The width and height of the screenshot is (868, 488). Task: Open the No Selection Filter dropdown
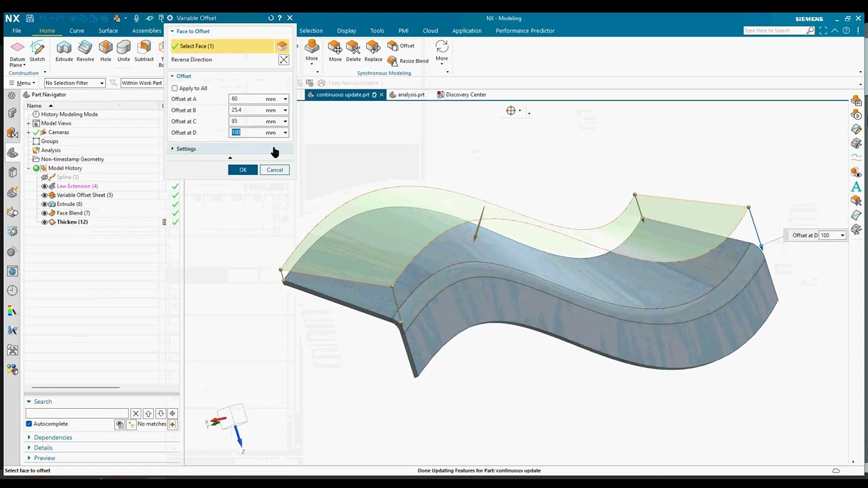(75, 83)
